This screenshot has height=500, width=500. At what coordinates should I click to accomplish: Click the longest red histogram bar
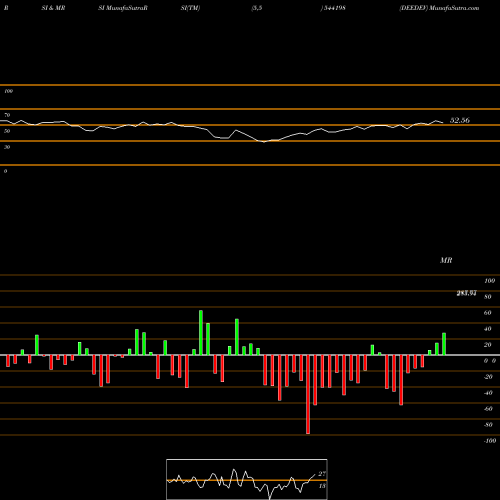[308, 394]
